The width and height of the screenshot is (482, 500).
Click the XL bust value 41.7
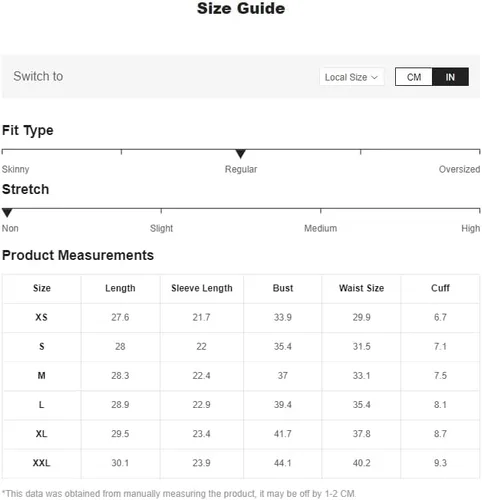[283, 434]
